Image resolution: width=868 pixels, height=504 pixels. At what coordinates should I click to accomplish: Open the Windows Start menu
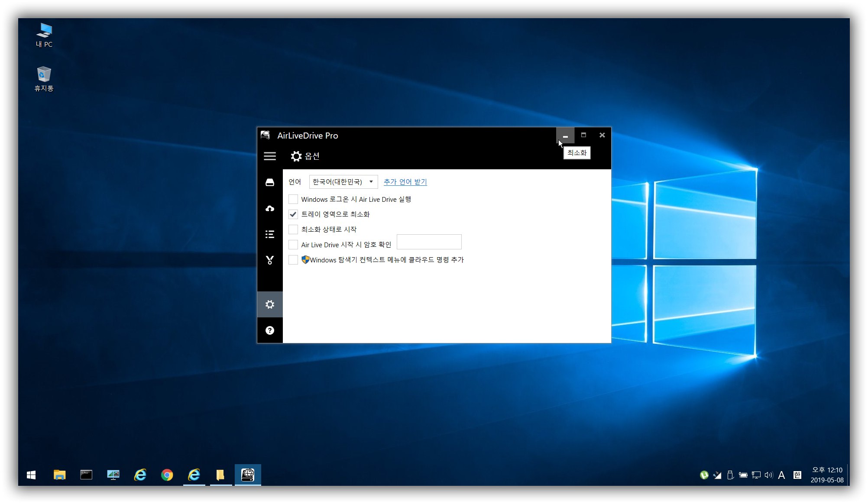pos(31,475)
